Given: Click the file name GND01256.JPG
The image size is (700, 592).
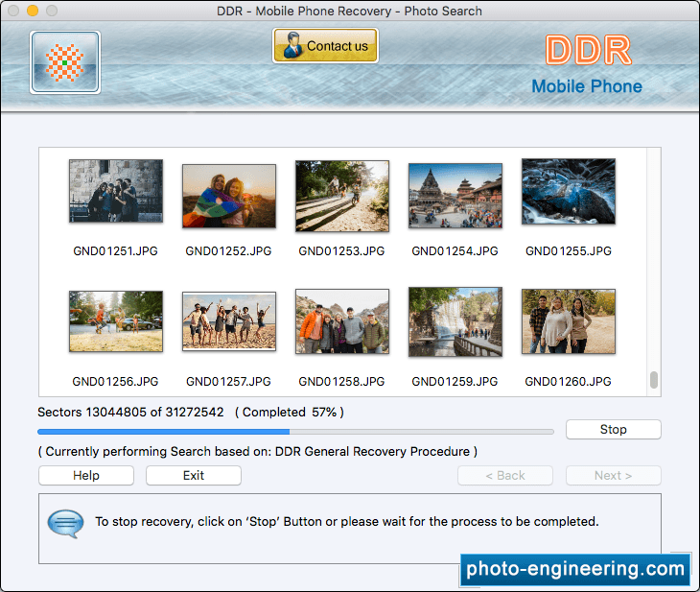Looking at the screenshot, I should point(116,382).
